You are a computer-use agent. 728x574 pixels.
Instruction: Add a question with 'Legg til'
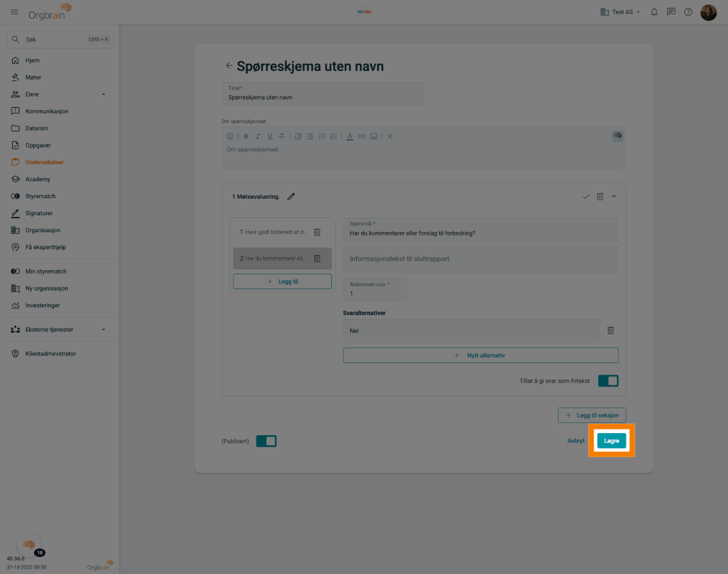tap(282, 282)
